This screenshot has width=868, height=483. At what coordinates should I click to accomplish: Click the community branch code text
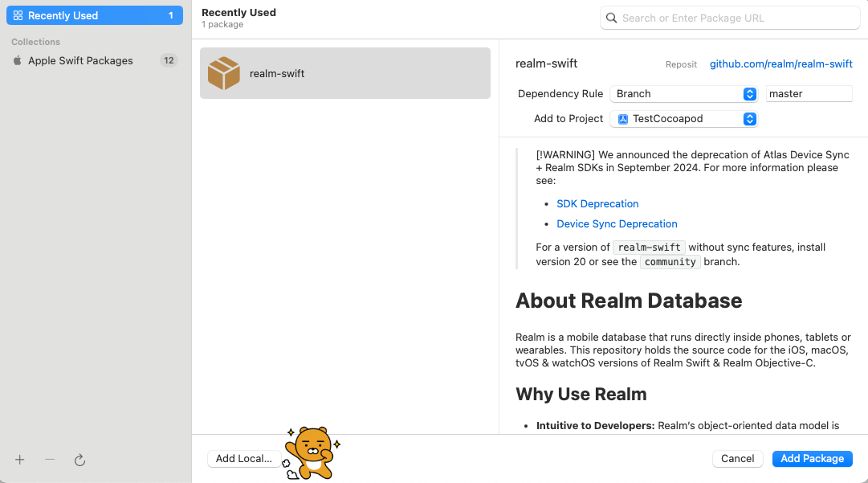coord(670,261)
